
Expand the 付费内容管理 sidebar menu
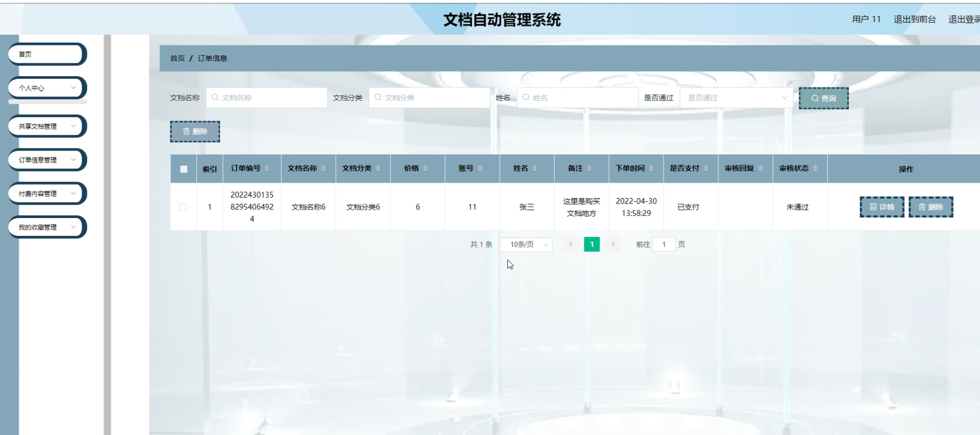pyautogui.click(x=47, y=193)
